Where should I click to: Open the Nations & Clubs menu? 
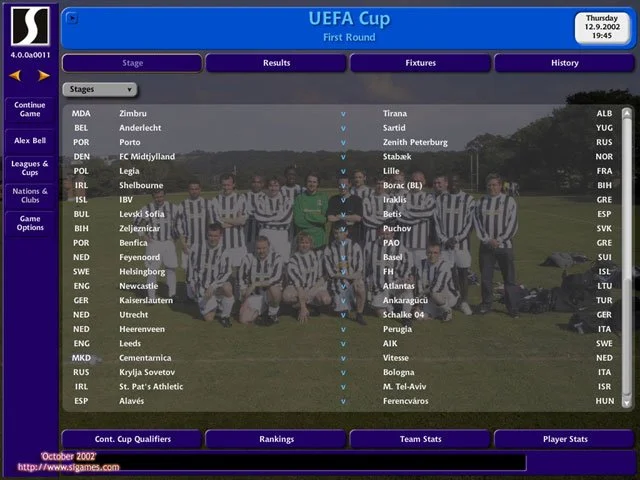(x=30, y=195)
